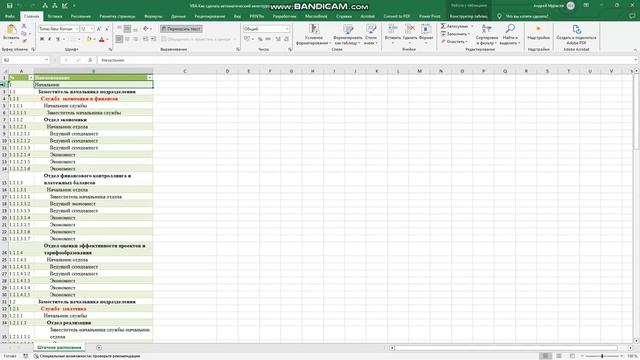Open the File (Файл) tab
The image size is (640, 360).
pyautogui.click(x=10, y=16)
